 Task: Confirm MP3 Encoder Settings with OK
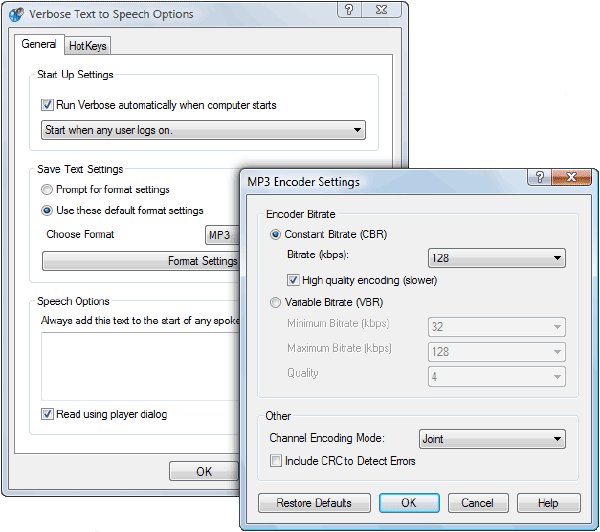[x=409, y=503]
